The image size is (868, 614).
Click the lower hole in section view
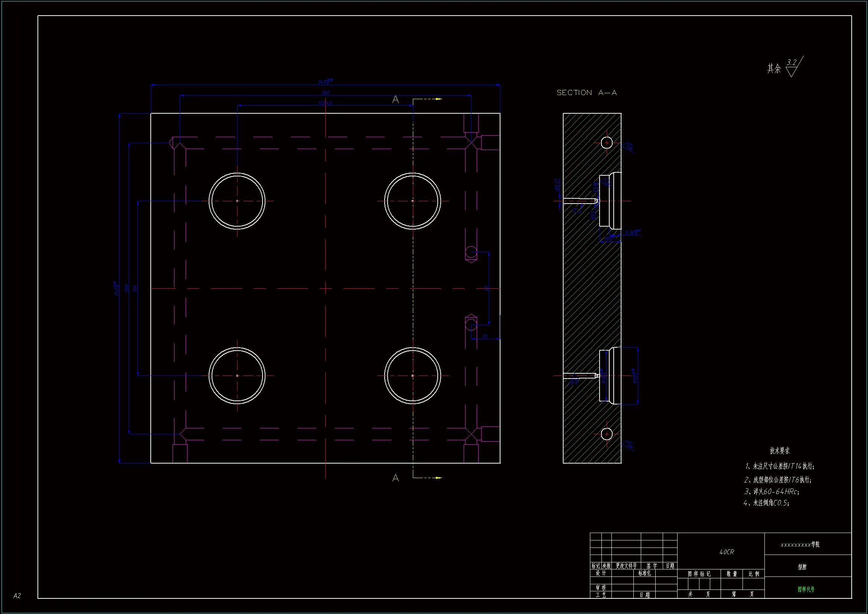pos(606,434)
